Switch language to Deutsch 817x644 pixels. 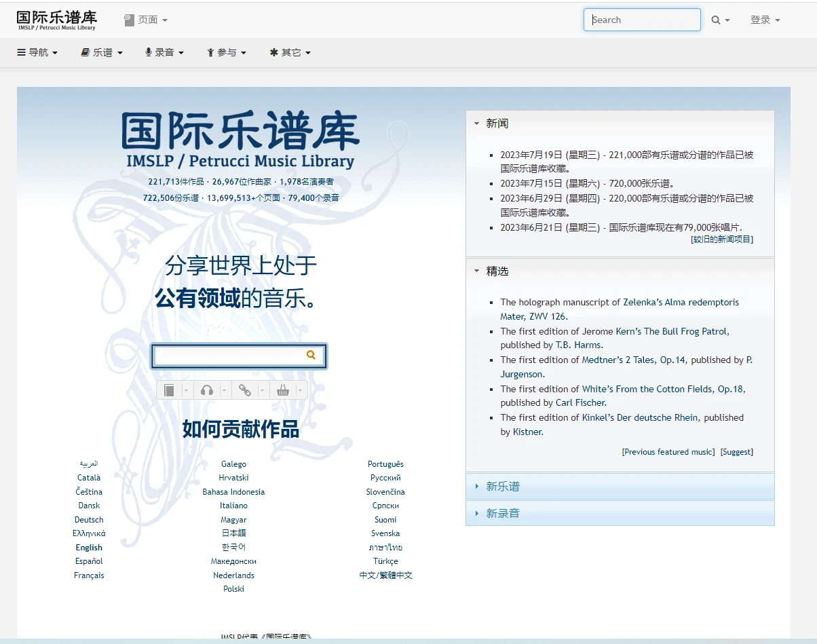[89, 520]
